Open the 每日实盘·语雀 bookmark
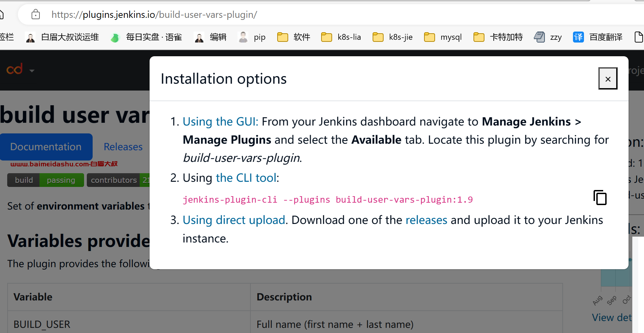Screen dimensions: 644x333 point(146,37)
